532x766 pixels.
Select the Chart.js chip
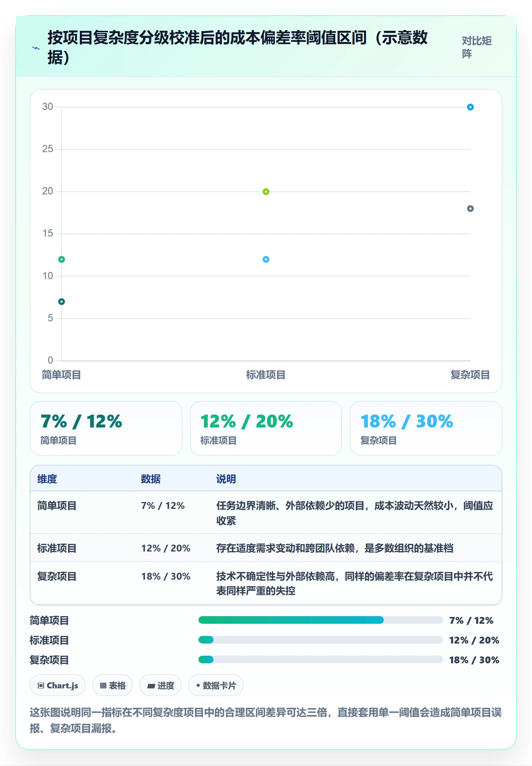(x=58, y=685)
